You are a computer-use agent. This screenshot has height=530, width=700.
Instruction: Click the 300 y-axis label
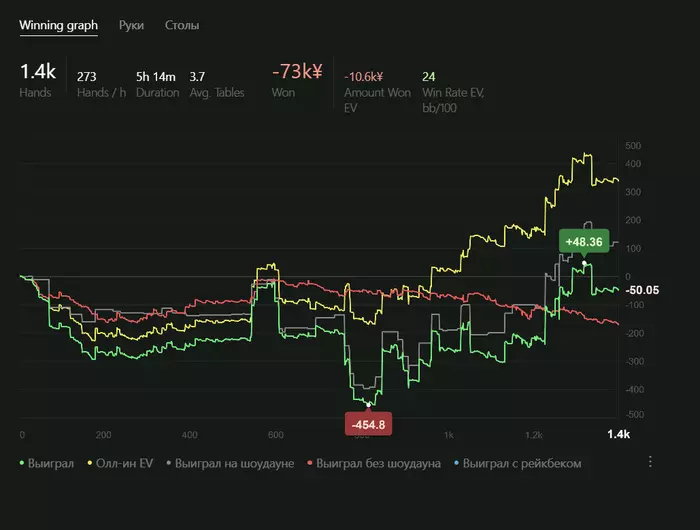[633, 192]
